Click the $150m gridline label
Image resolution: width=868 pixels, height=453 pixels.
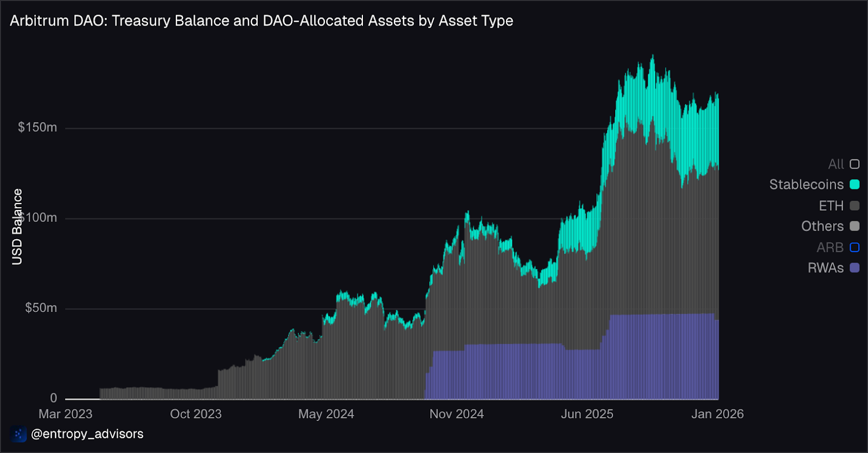pyautogui.click(x=37, y=127)
